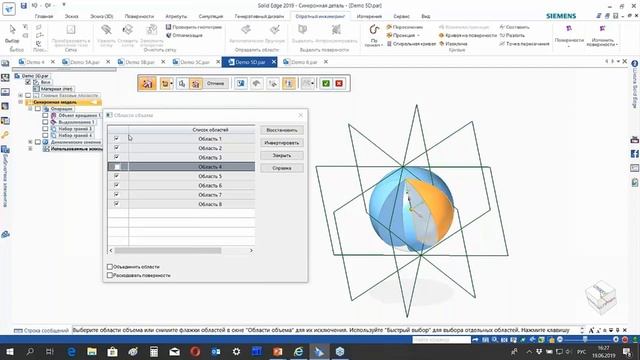Collapse the Синхронная модель node

pos(20,102)
